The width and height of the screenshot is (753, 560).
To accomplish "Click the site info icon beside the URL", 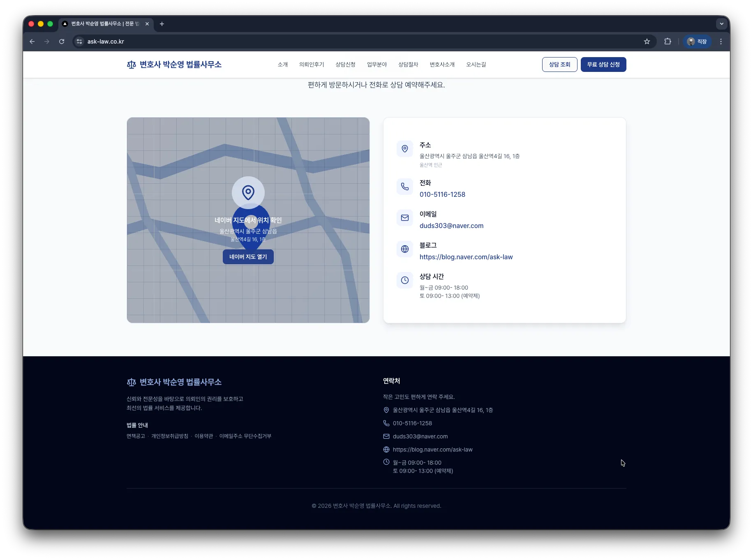I will [79, 41].
